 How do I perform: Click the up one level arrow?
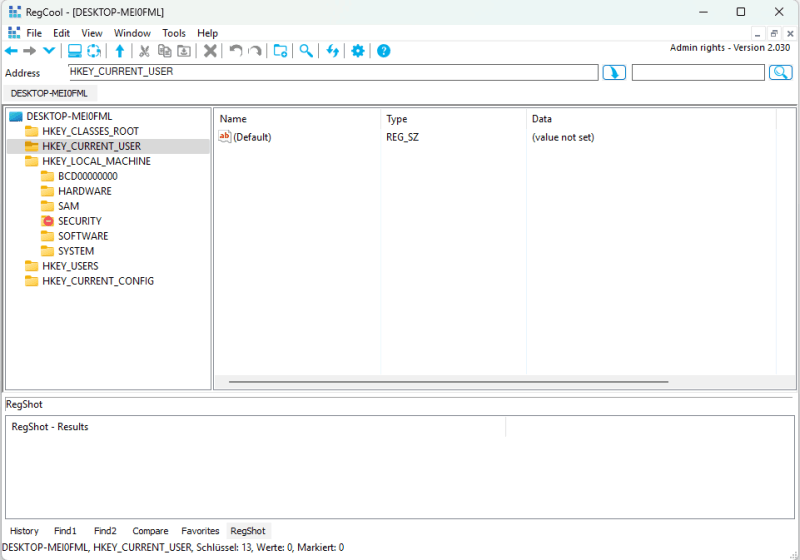[x=120, y=51]
